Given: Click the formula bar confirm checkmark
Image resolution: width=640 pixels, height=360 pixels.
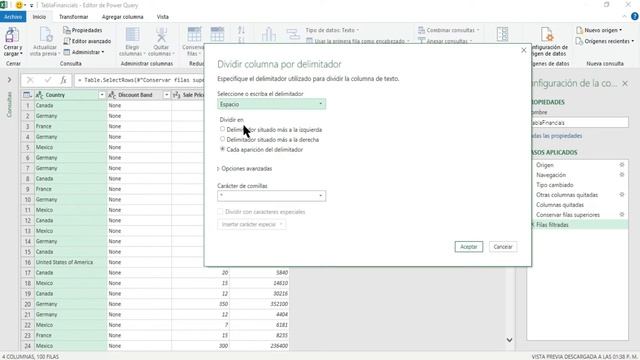Looking at the screenshot, I should (x=48, y=80).
